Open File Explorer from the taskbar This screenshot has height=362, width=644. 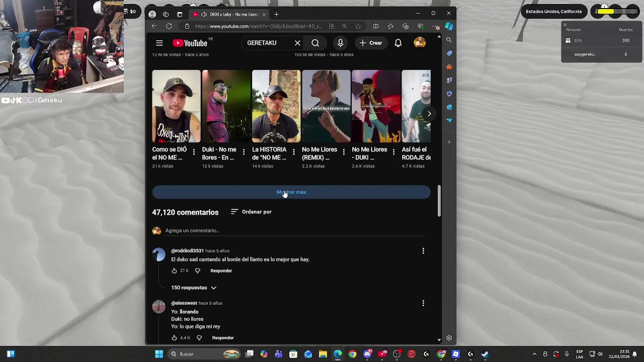click(323, 354)
